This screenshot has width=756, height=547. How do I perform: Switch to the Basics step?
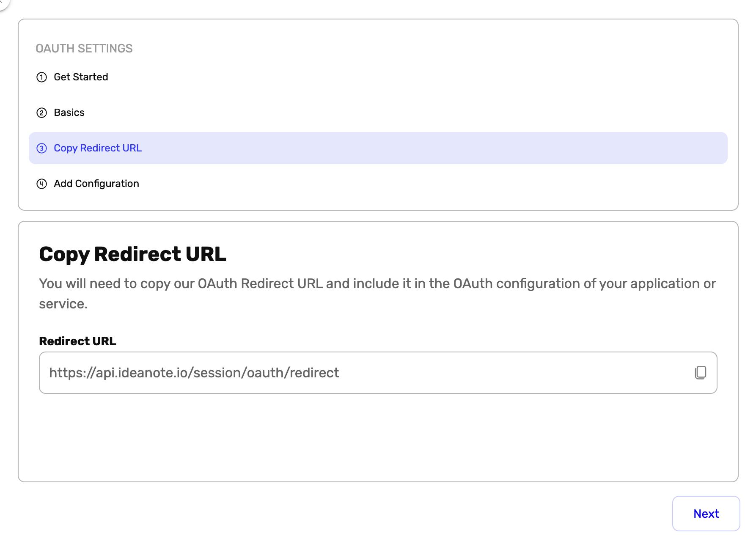point(69,113)
